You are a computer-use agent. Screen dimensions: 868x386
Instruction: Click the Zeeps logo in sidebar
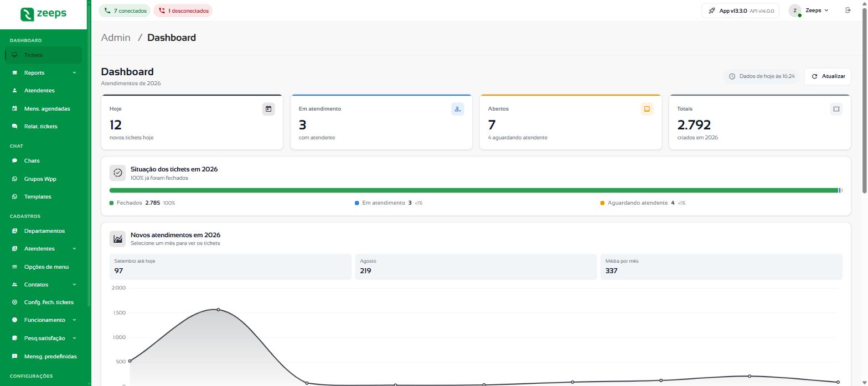point(43,14)
